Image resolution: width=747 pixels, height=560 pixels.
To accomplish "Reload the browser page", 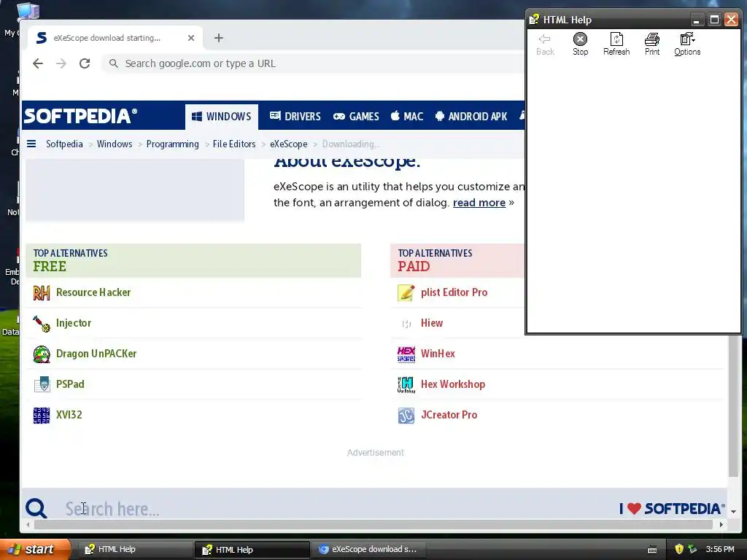I will [x=85, y=63].
